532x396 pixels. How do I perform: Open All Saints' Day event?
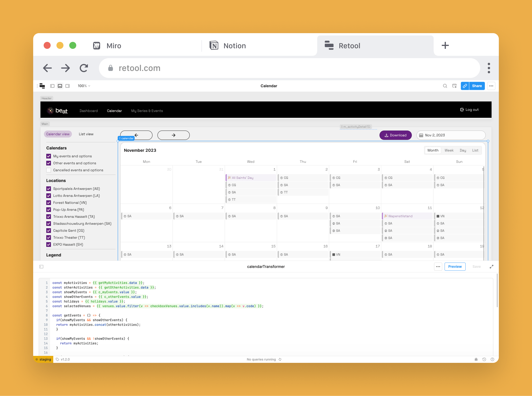pyautogui.click(x=251, y=178)
